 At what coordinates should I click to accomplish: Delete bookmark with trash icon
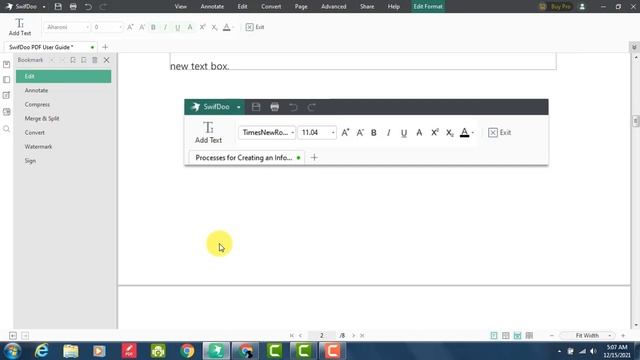[x=95, y=60]
